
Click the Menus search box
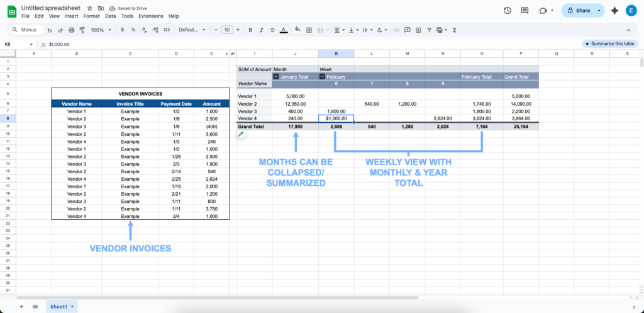(x=25, y=30)
